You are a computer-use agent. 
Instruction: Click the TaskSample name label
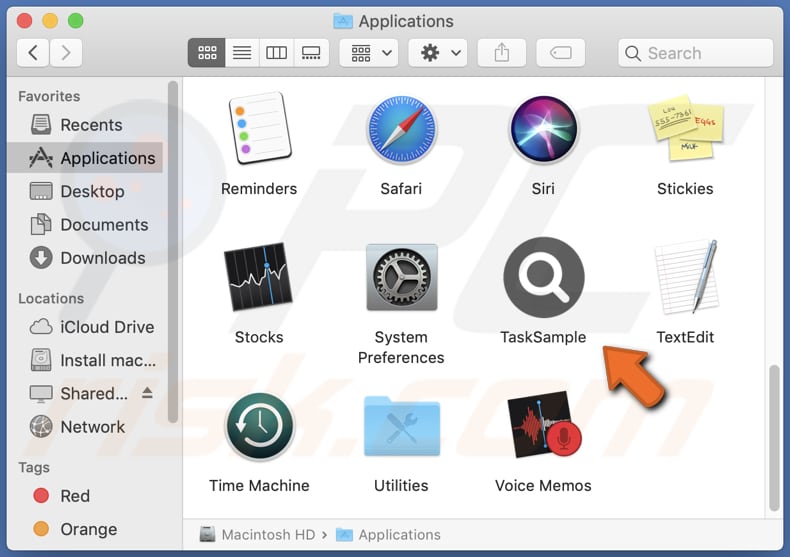[543, 337]
